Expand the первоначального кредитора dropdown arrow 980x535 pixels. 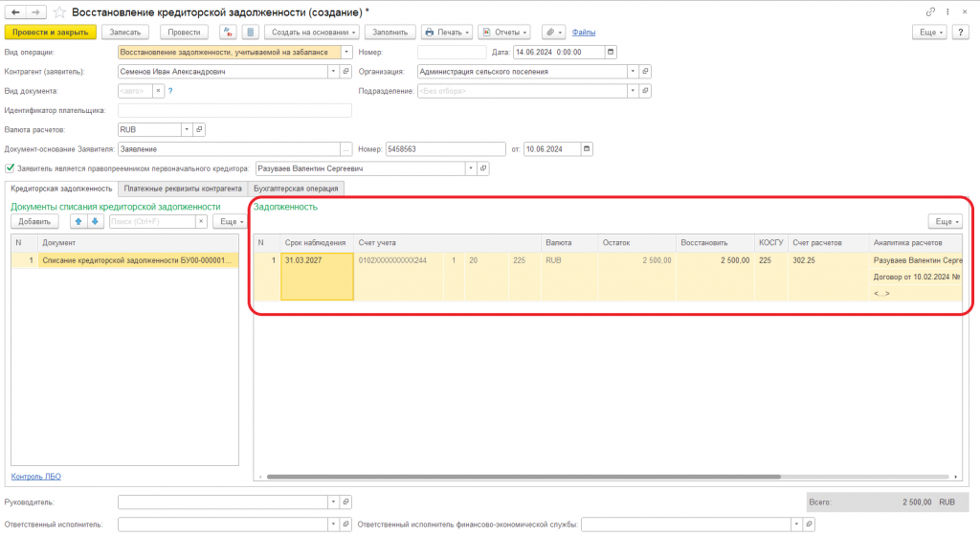(471, 168)
